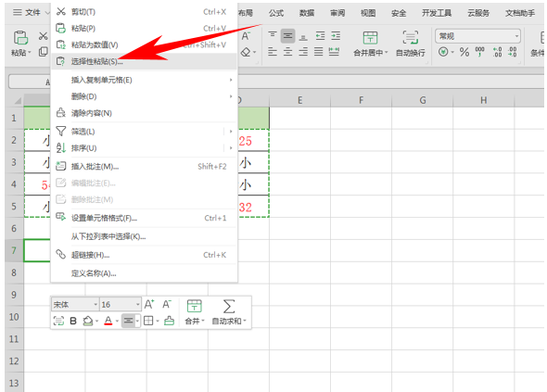Viewport: 547px width, 392px height.
Task: Open the number format dropdown showing 常规
Action: coord(477,36)
